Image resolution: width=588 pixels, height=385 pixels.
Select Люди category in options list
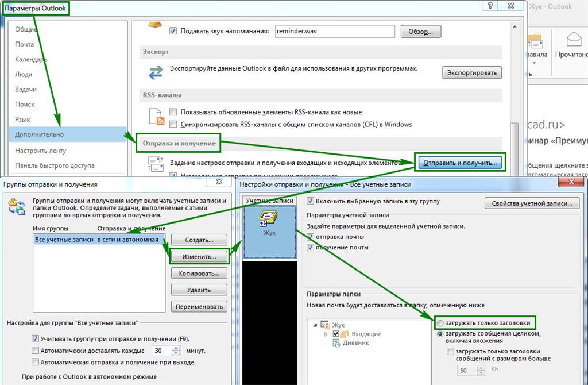tap(24, 74)
